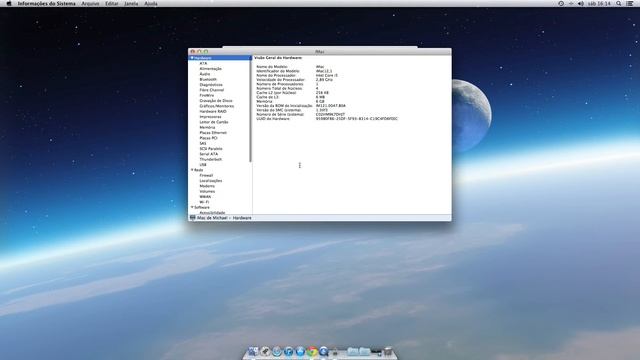The height and width of the screenshot is (360, 640).
Task: Select Modems under Rede
Action: pos(207,186)
